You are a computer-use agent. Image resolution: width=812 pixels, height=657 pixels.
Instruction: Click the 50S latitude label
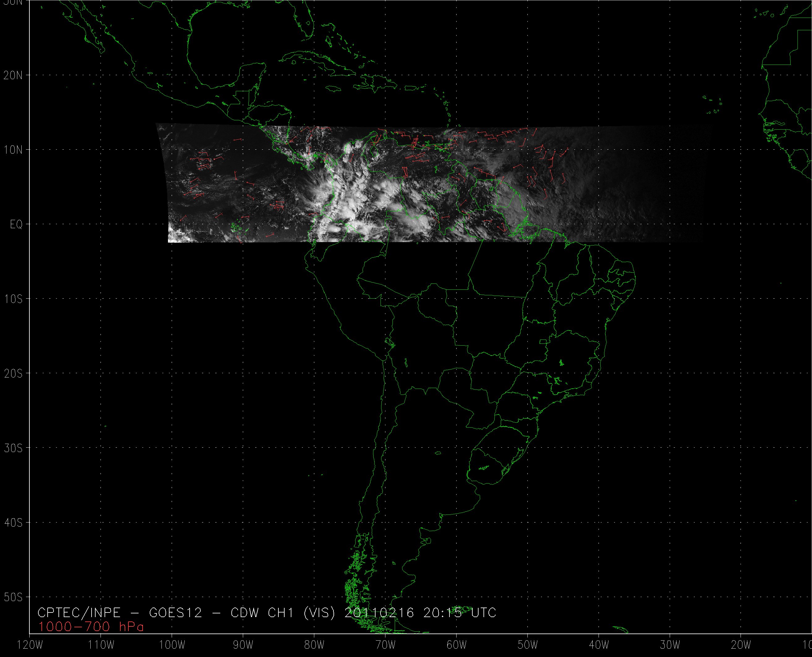pyautogui.click(x=13, y=597)
